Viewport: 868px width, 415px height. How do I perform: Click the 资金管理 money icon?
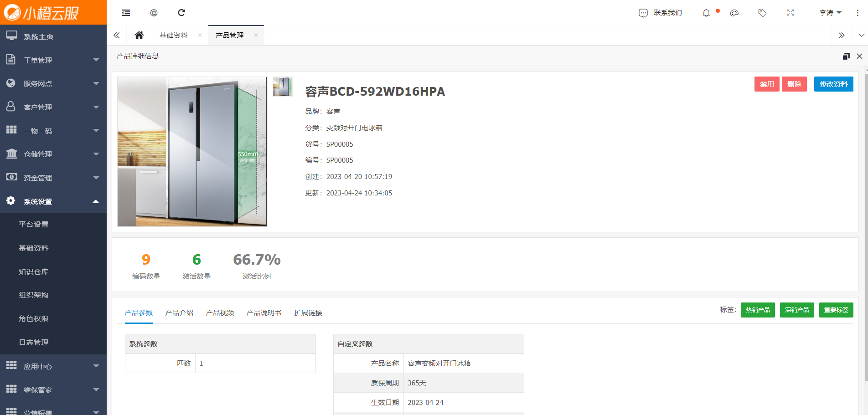(x=11, y=177)
